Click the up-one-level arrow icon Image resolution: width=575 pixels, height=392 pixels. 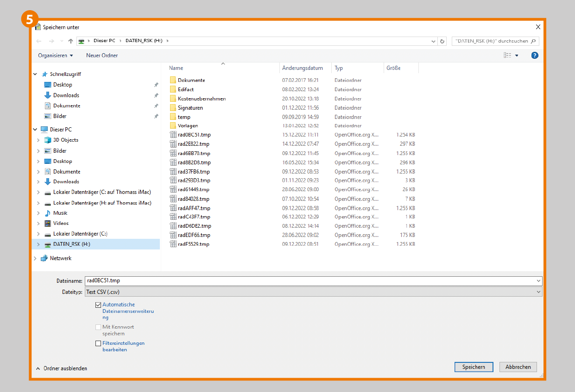(70, 41)
